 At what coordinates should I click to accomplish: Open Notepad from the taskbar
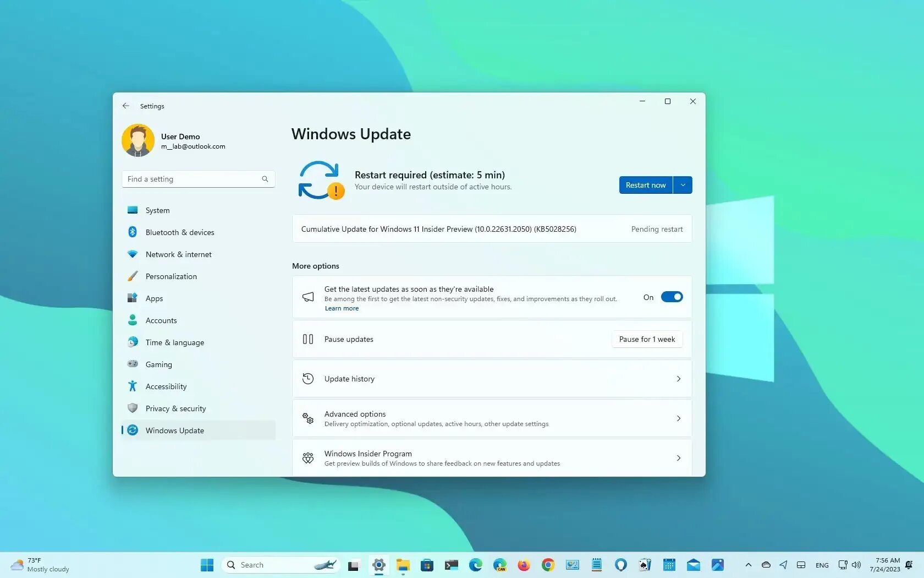tap(597, 565)
